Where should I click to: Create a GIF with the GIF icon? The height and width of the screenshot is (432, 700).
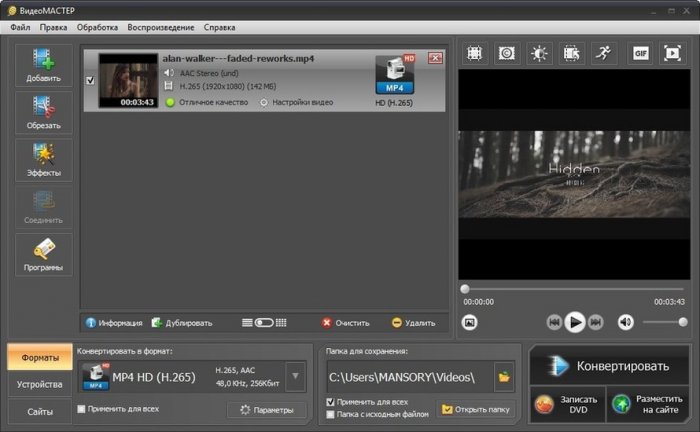click(640, 52)
